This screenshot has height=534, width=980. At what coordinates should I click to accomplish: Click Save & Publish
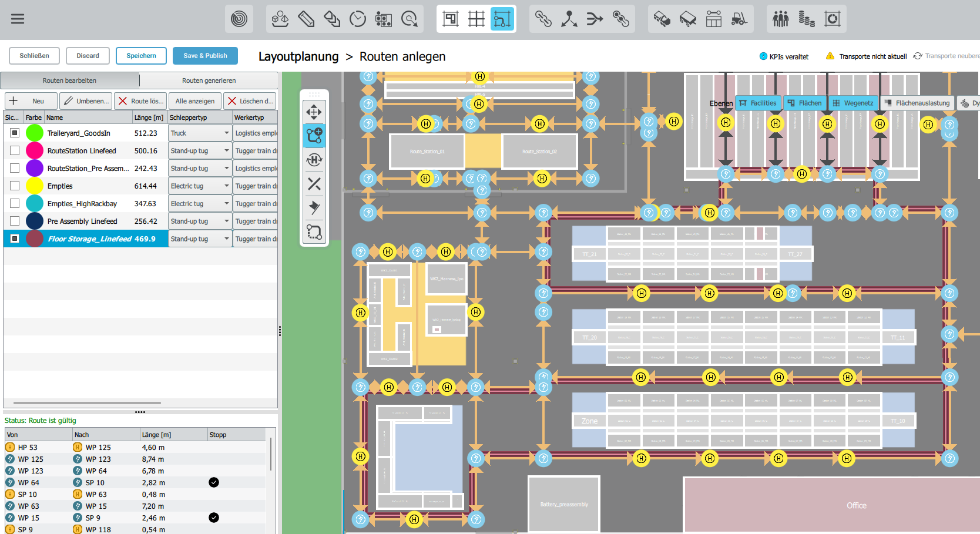205,56
